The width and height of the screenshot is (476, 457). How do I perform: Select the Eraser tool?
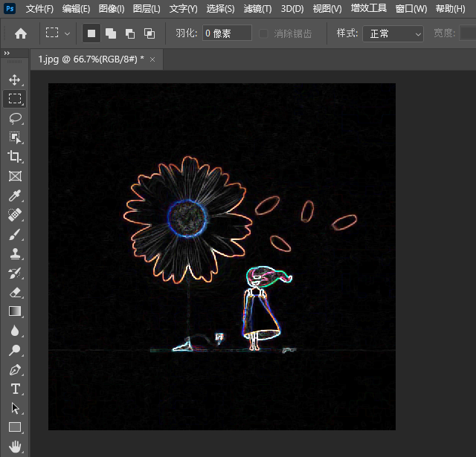[x=15, y=292]
